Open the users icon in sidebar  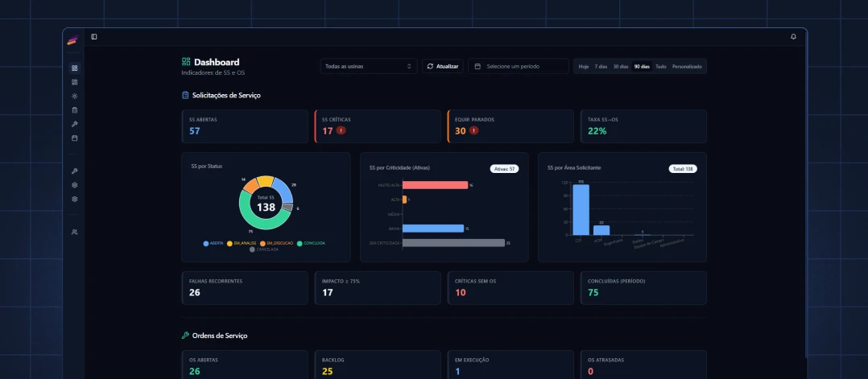click(75, 233)
